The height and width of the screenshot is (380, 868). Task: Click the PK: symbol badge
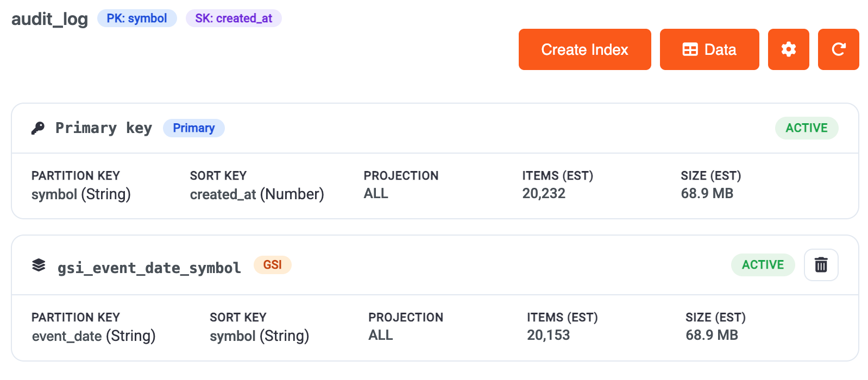(137, 18)
